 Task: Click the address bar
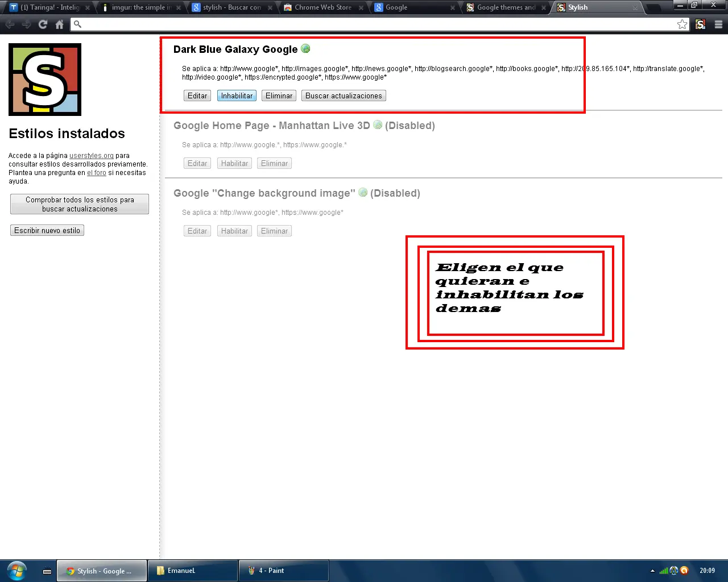[379, 24]
